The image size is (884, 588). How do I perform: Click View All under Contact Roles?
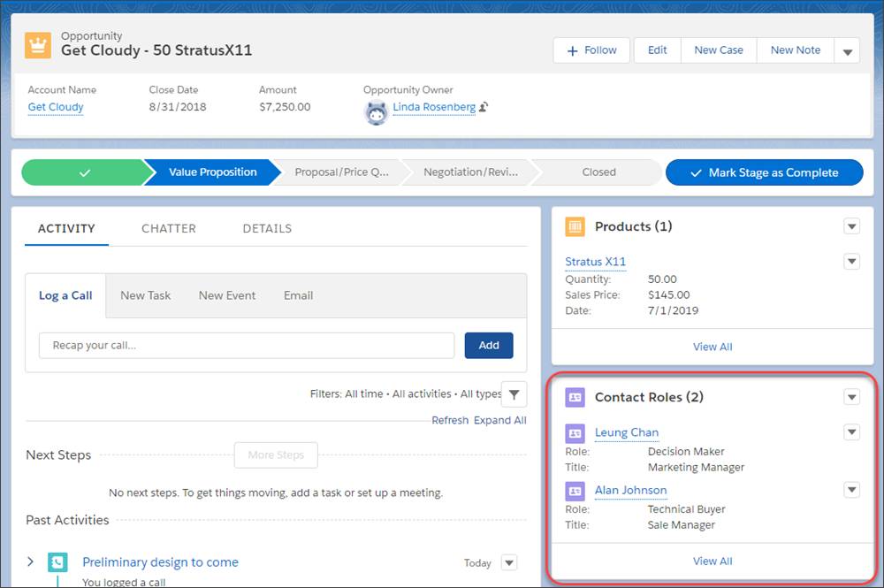[713, 561]
